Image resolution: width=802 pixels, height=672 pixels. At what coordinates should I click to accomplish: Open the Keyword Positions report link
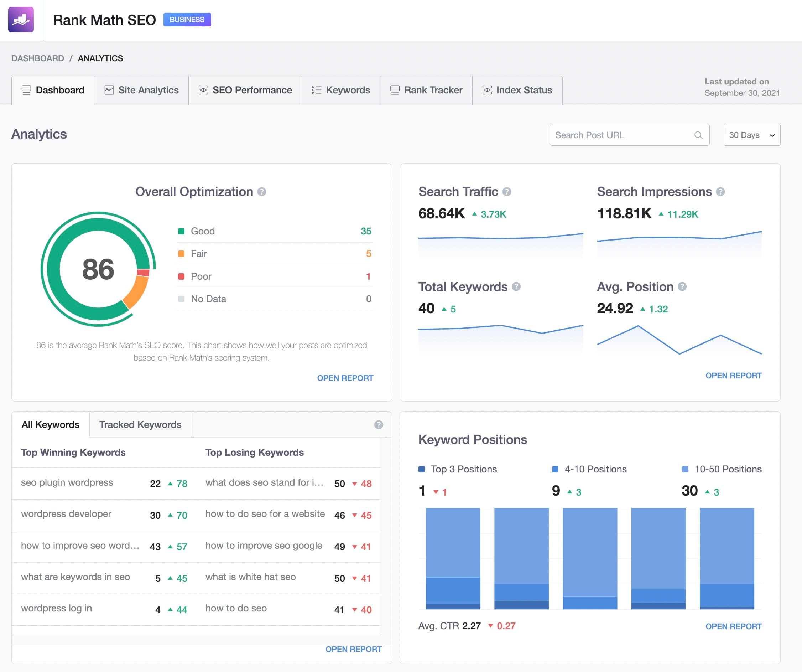point(733,626)
